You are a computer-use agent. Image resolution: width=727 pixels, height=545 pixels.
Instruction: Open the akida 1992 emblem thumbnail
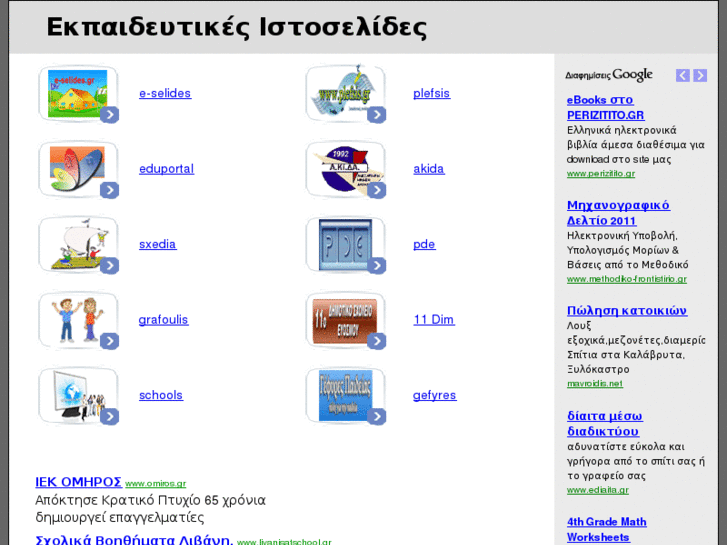coord(345,169)
